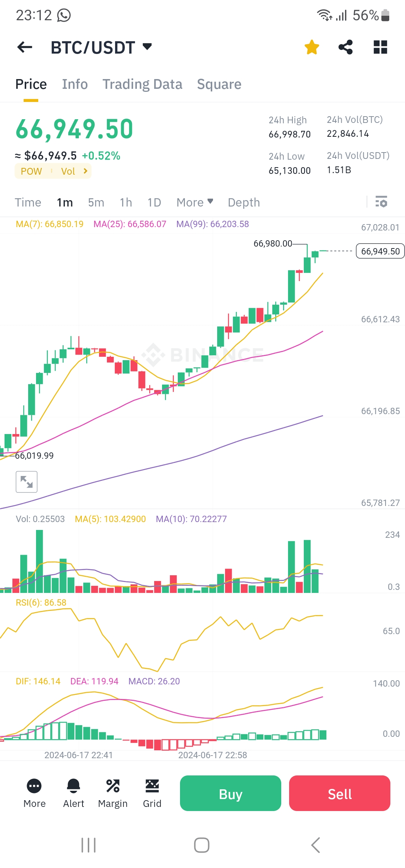Switch to the Trading Data tab
Image resolution: width=405 pixels, height=868 pixels.
point(142,84)
